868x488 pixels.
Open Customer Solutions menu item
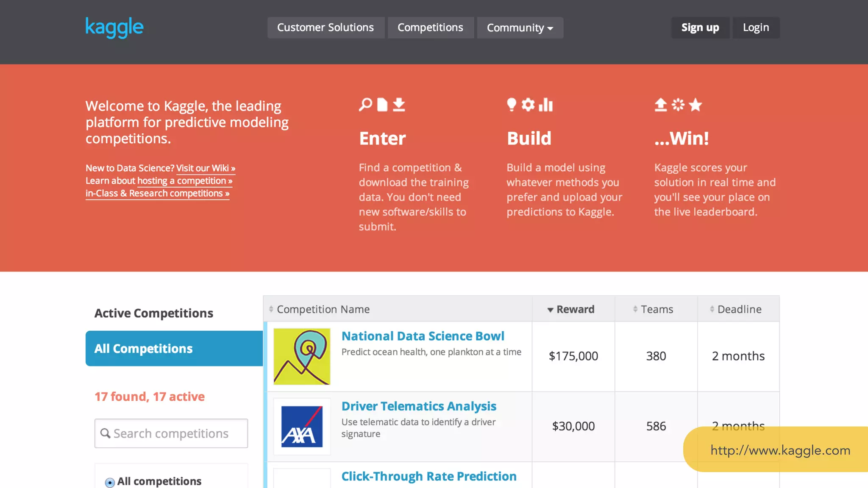coord(325,28)
